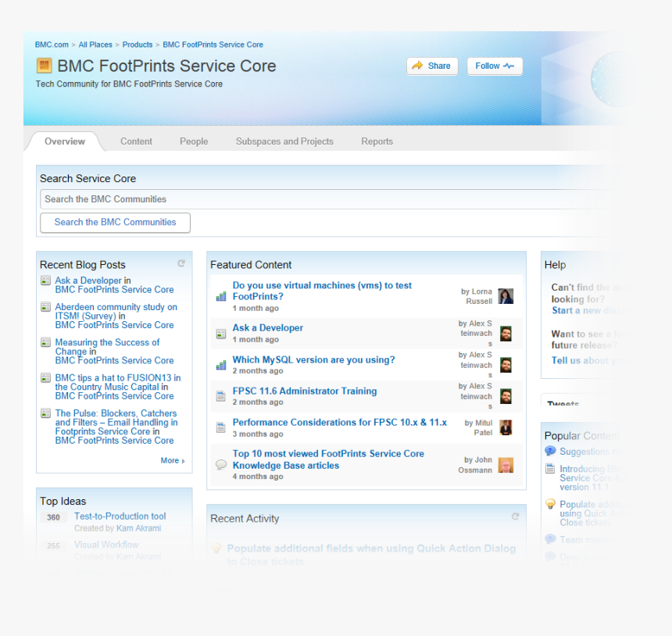Open the Subspaces and Projects tab
The width and height of the screenshot is (672, 636).
click(x=284, y=141)
